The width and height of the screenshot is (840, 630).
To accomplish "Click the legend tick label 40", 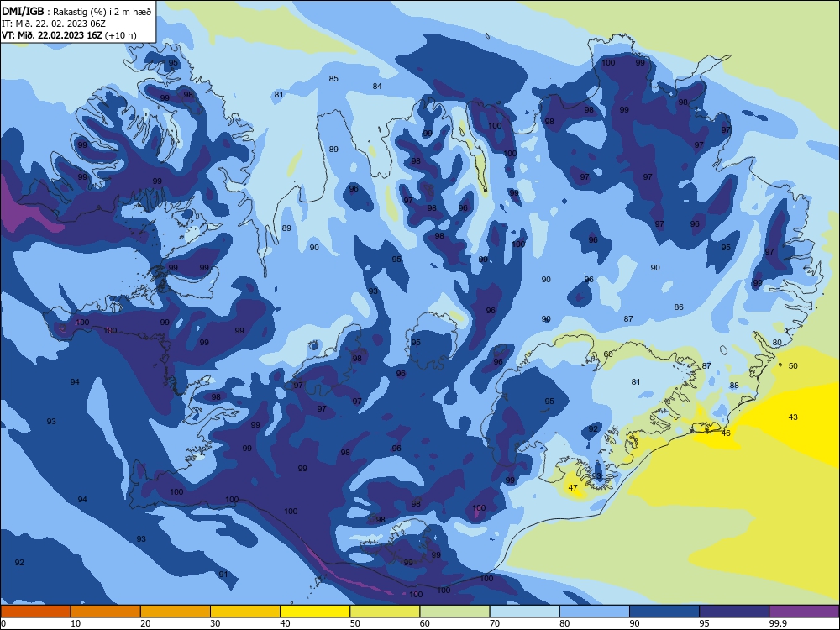I will coord(286,623).
